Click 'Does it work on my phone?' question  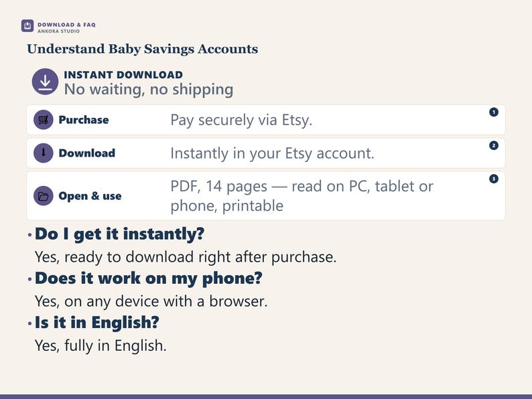(149, 278)
